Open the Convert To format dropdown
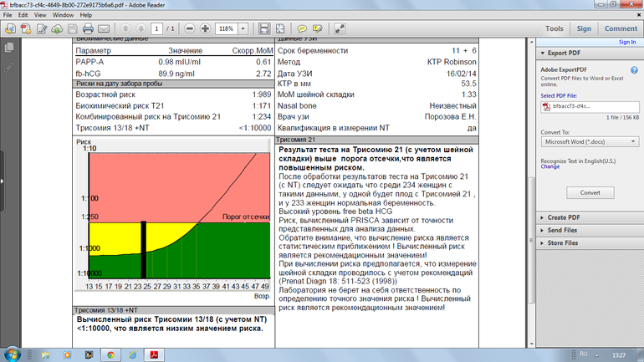 [x=590, y=141]
